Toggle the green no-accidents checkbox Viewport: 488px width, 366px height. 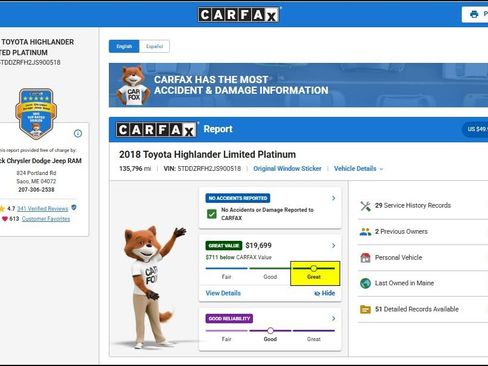pos(212,214)
